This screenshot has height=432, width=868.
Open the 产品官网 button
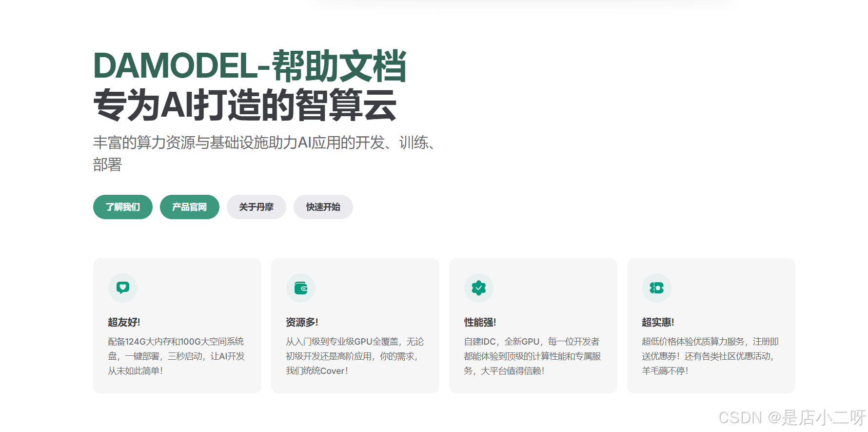coord(190,207)
